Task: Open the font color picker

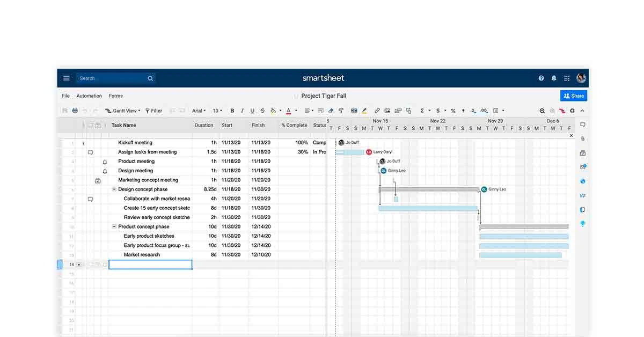Action: (289, 111)
